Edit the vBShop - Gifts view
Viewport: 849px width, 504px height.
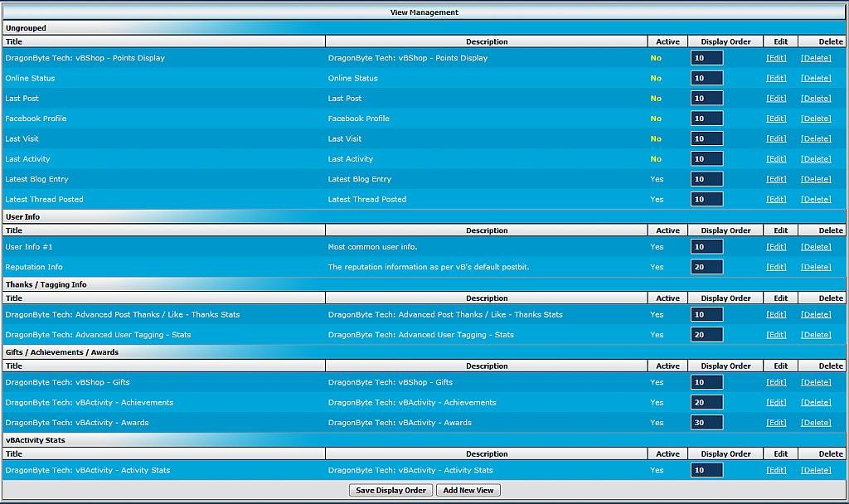[x=776, y=382]
